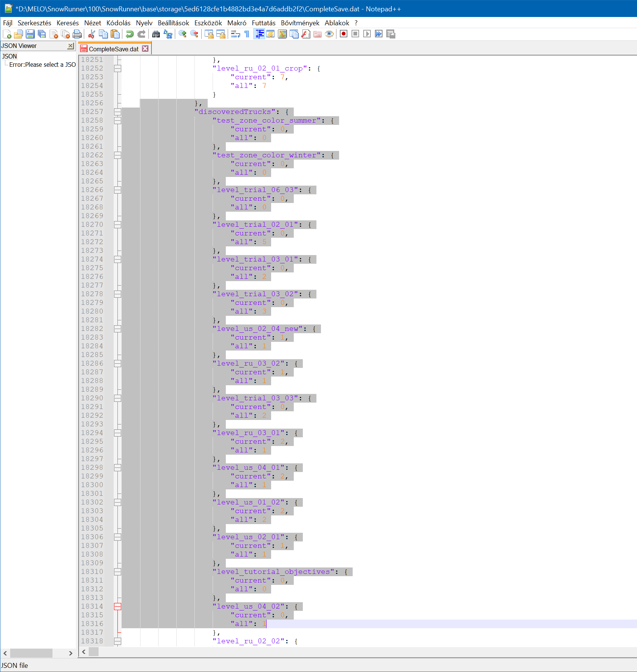Open Find with the binoculars icon
This screenshot has width=637, height=672.
pyautogui.click(x=156, y=34)
